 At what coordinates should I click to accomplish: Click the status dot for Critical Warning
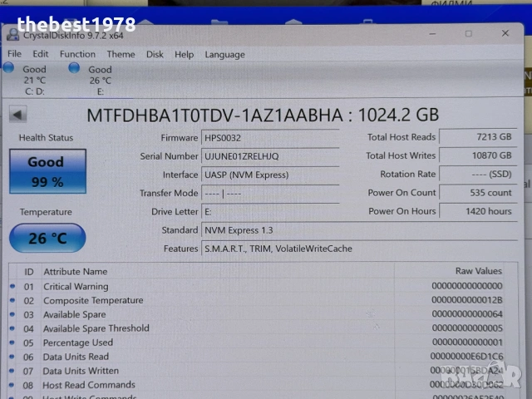click(12, 286)
